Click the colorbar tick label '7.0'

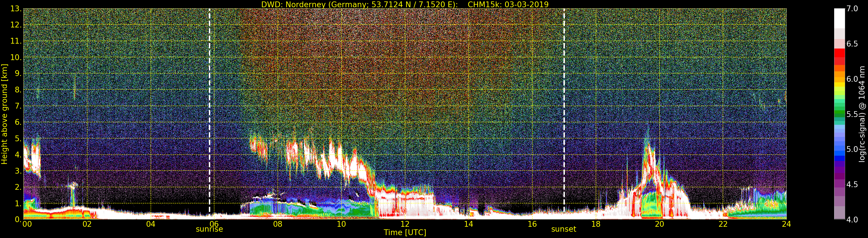click(x=852, y=9)
